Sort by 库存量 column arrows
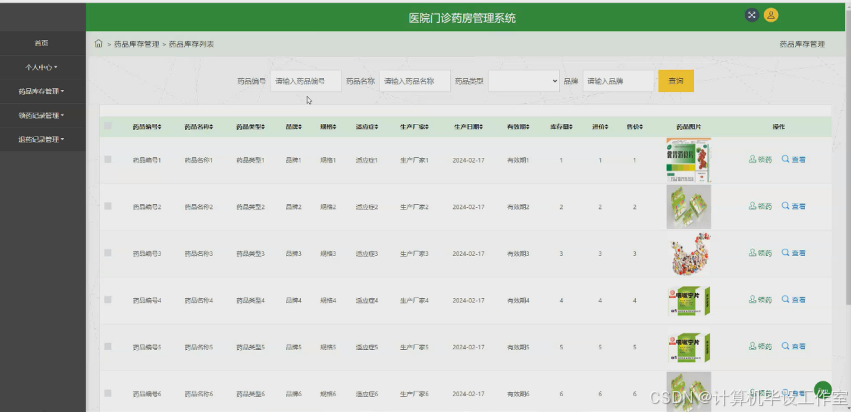The width and height of the screenshot is (852, 413). pyautogui.click(x=572, y=127)
